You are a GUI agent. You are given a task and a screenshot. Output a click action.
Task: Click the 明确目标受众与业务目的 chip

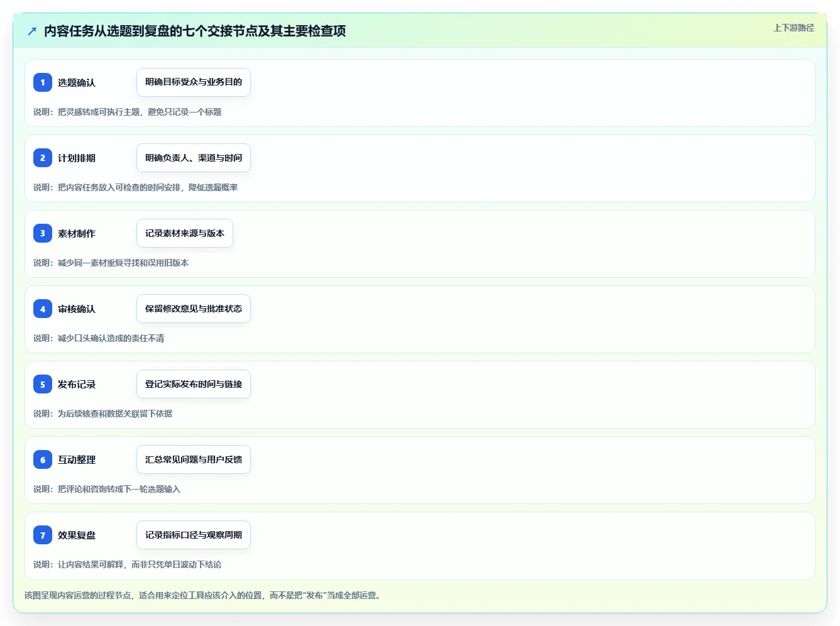coord(194,82)
